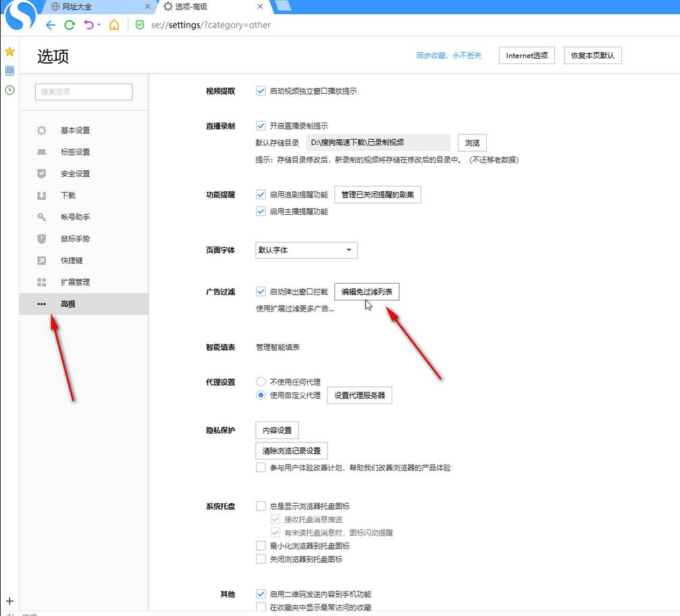Image resolution: width=680 pixels, height=616 pixels.
Task: Toggle 启用二维码发送内容到手机功能 checkbox
Action: 261,594
